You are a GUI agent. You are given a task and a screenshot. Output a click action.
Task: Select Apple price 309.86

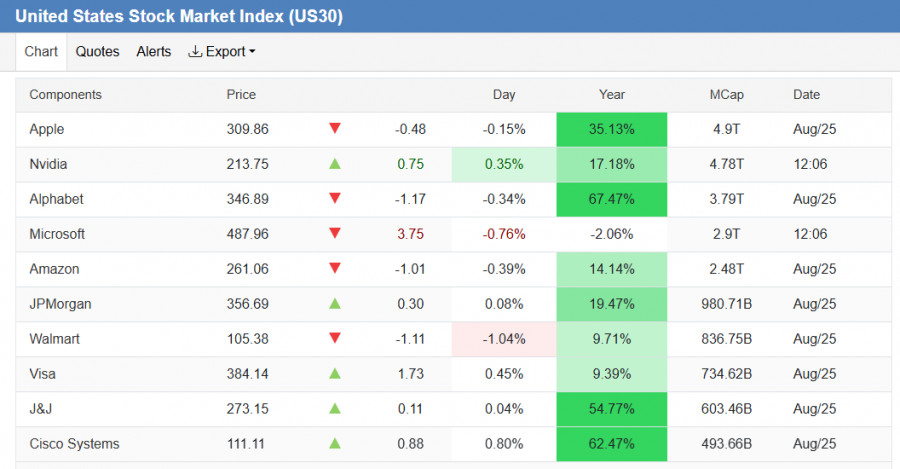click(247, 129)
